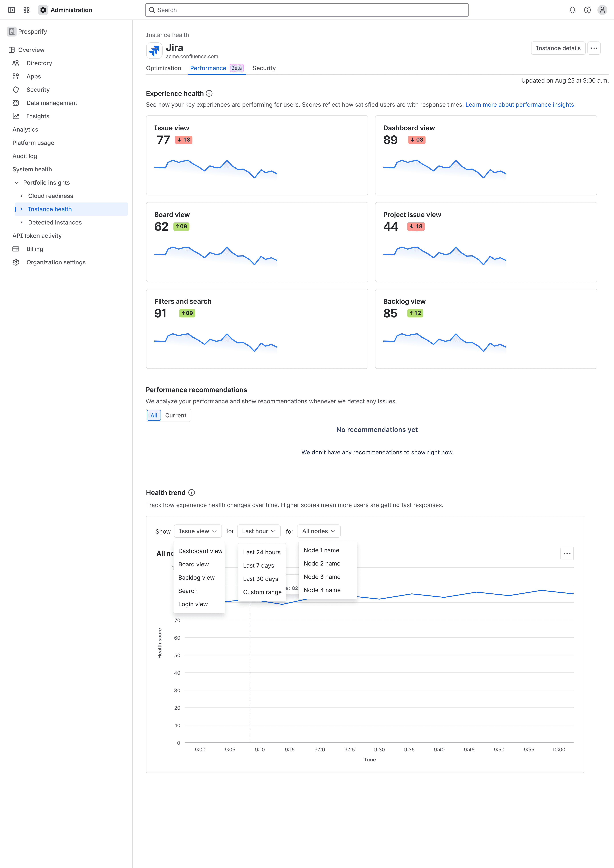Viewport: 614px width, 868px height.
Task: Click the Billing card icon
Action: [16, 249]
